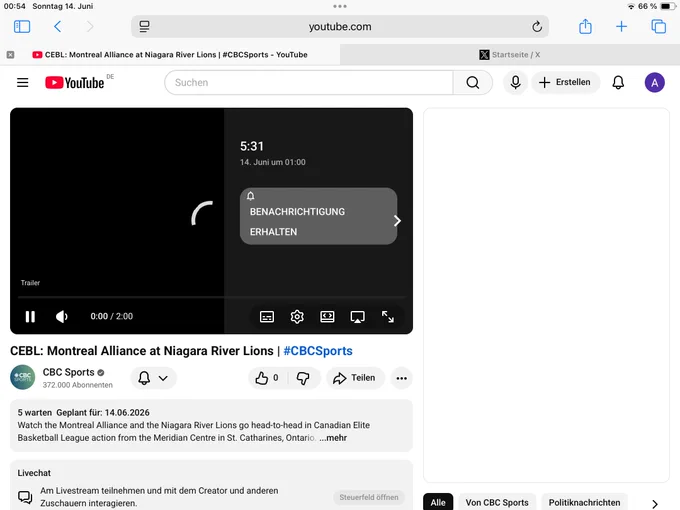Like the video with thumbs up

pos(267,378)
